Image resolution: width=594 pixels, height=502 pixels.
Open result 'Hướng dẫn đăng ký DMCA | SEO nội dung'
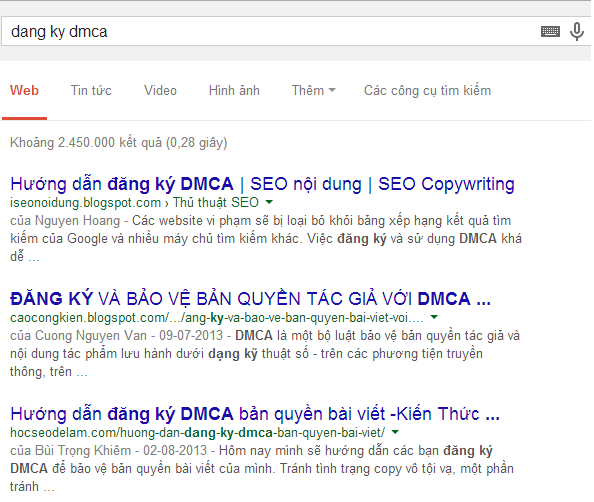(262, 184)
